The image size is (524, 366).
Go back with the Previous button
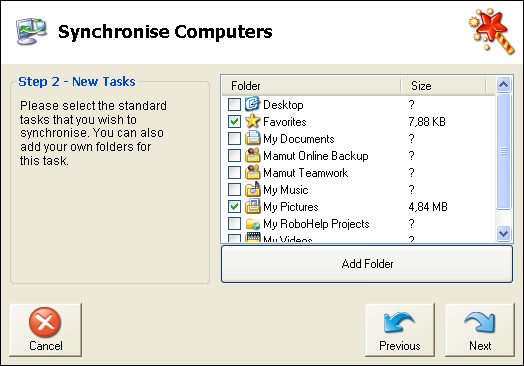(400, 330)
